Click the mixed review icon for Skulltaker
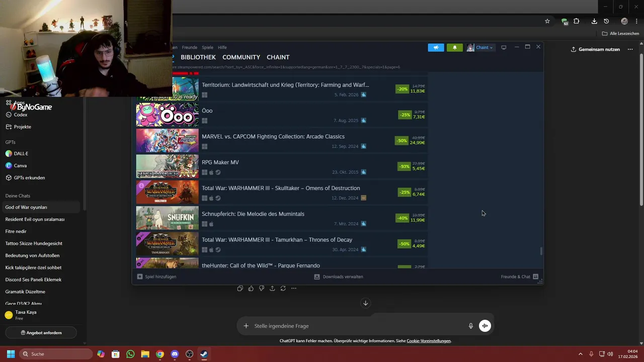This screenshot has width=644, height=362. [x=363, y=198]
